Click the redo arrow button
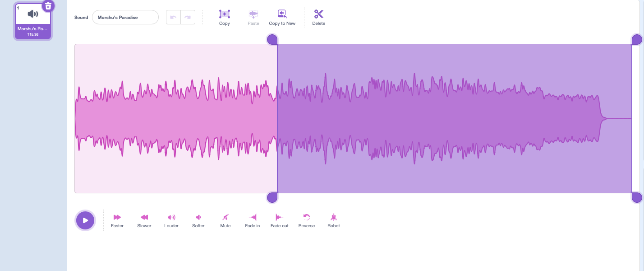 click(x=188, y=17)
